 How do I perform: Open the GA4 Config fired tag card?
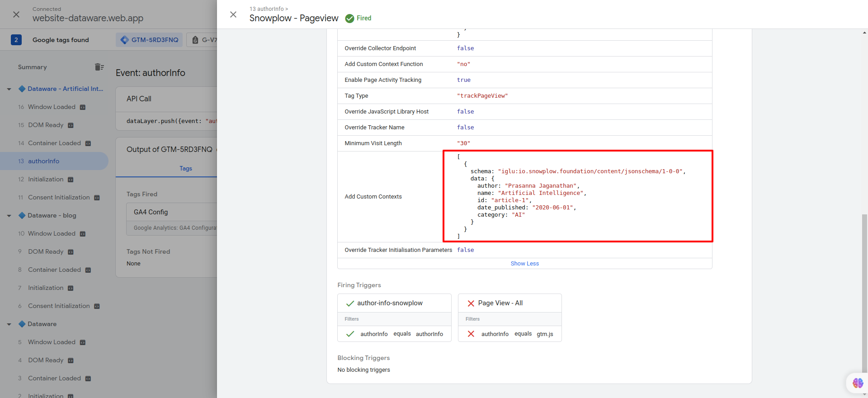point(172,219)
